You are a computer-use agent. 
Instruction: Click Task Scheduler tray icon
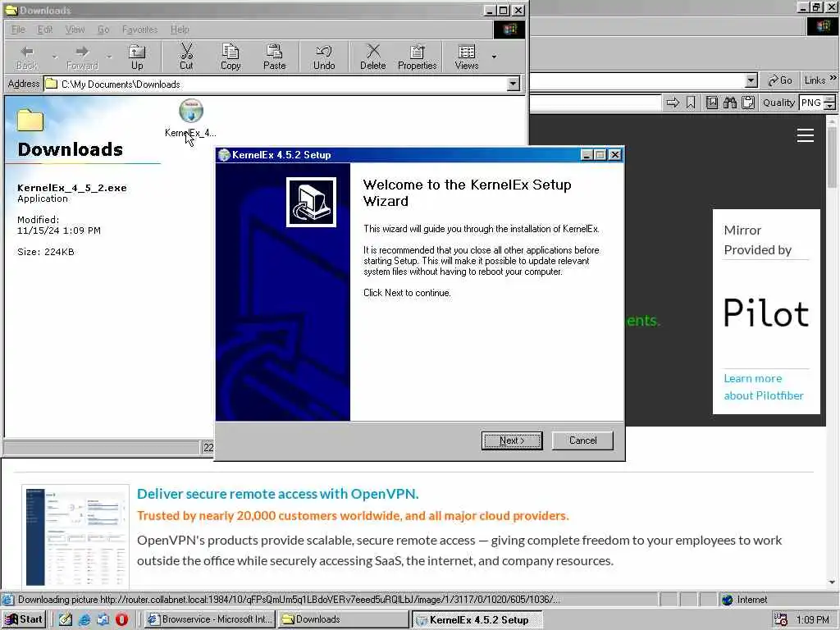[781, 620]
